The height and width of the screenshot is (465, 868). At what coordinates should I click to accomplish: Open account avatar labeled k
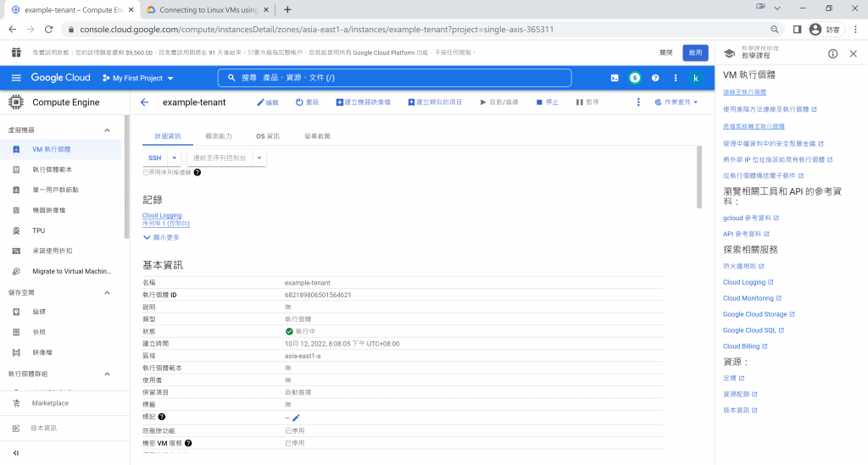tap(696, 78)
